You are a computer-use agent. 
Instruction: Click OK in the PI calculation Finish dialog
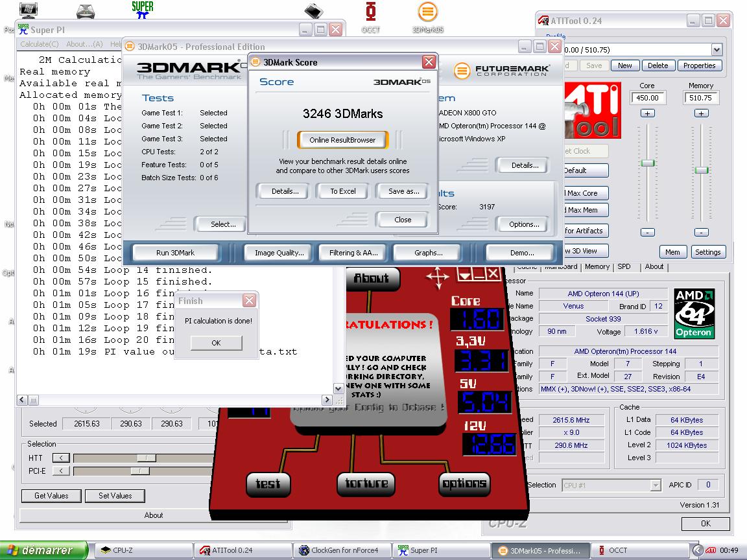[217, 343]
